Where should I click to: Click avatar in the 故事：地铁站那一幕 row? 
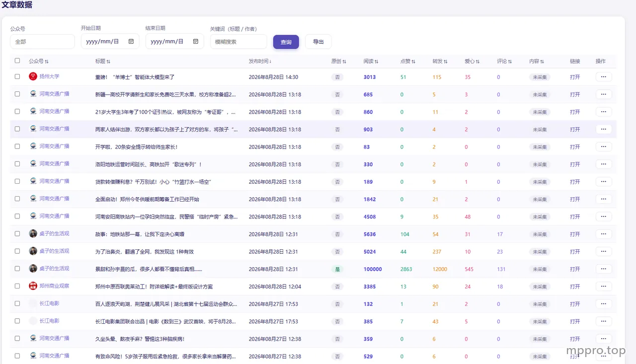click(x=33, y=233)
